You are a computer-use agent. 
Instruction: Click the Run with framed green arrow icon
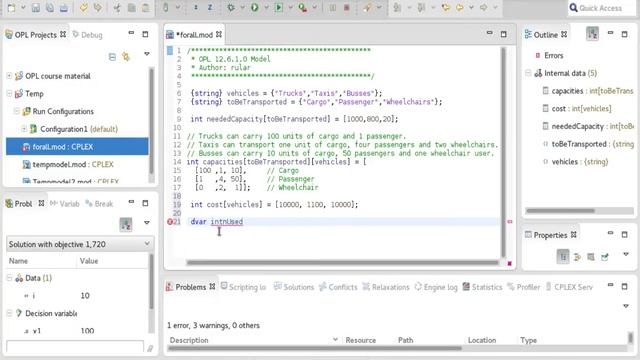coord(279,7)
